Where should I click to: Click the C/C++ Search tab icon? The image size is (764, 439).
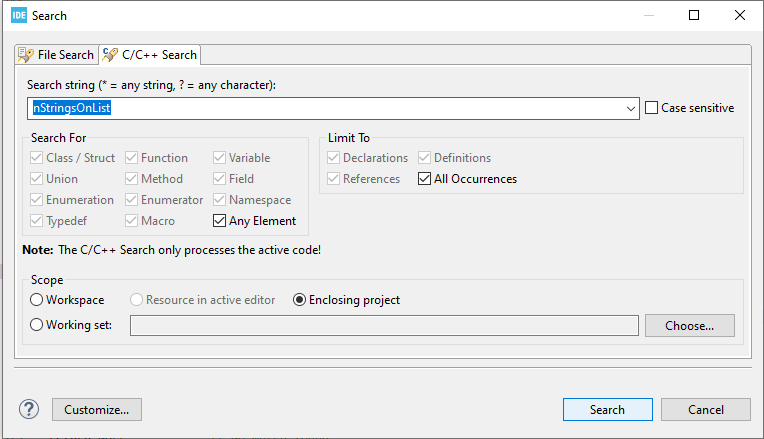tap(110, 55)
